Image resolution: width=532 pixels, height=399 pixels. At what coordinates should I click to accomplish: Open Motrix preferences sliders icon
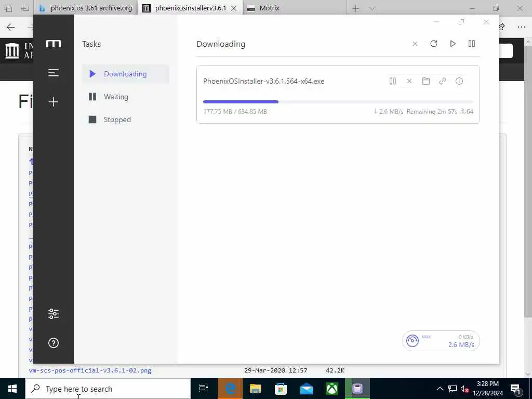[54, 313]
